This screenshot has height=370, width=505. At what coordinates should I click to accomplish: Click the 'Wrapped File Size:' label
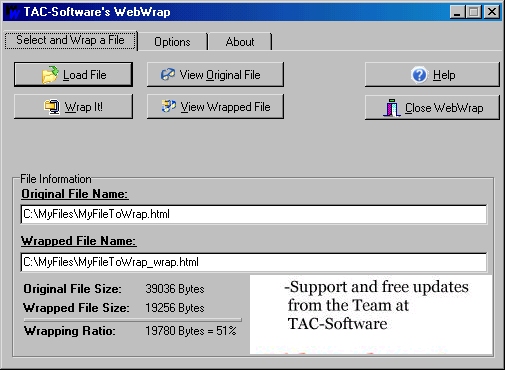click(x=76, y=308)
